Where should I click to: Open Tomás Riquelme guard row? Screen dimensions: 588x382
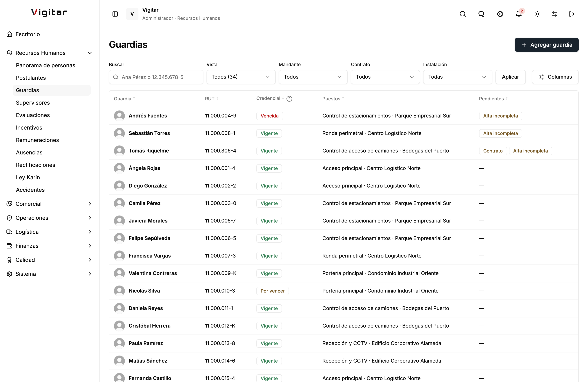coord(344,151)
